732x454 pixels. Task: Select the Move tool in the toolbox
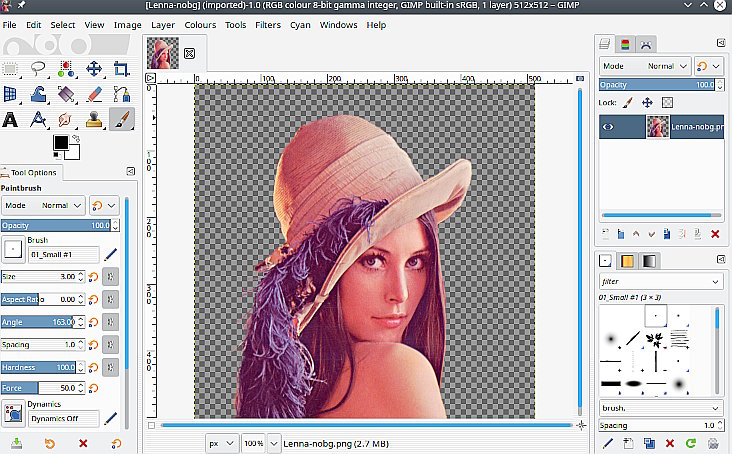pos(94,69)
